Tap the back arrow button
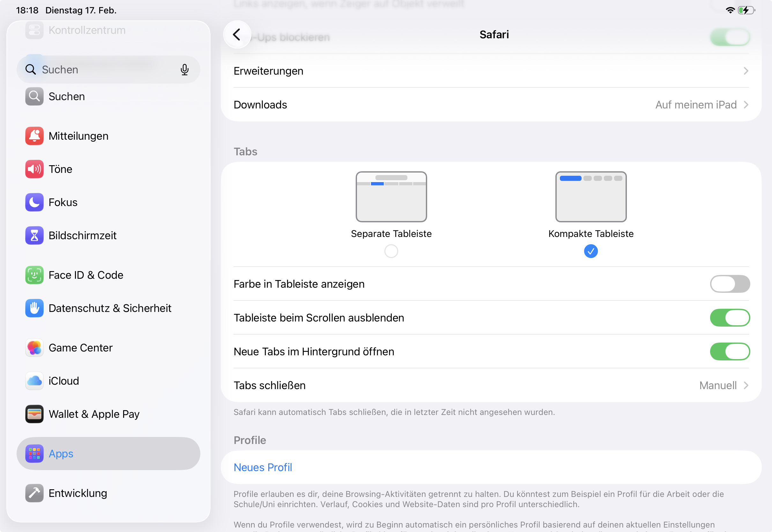The height and width of the screenshot is (532, 772). coord(237,34)
